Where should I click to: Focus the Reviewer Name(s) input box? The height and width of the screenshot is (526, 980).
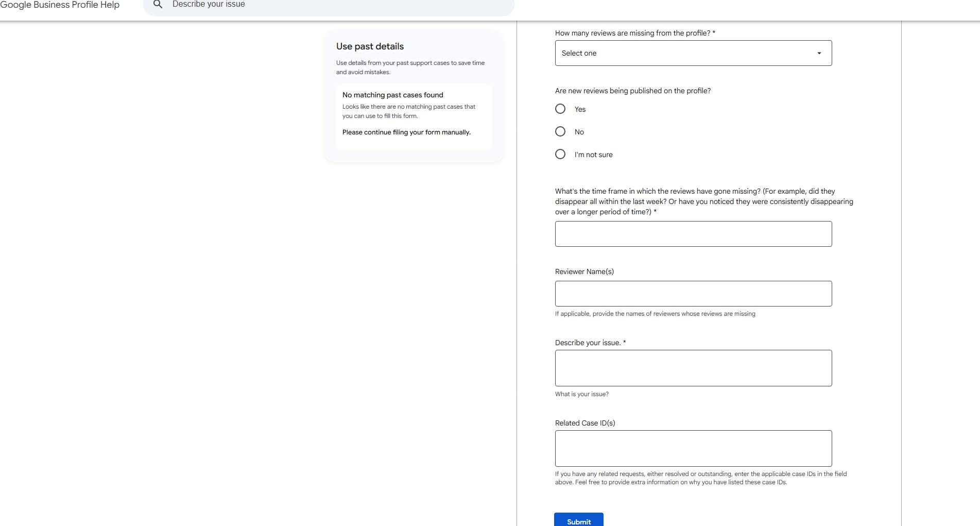(x=693, y=294)
